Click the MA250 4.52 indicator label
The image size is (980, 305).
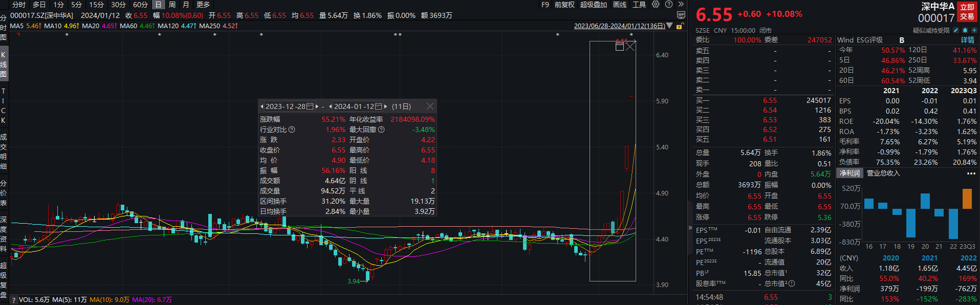pos(219,26)
